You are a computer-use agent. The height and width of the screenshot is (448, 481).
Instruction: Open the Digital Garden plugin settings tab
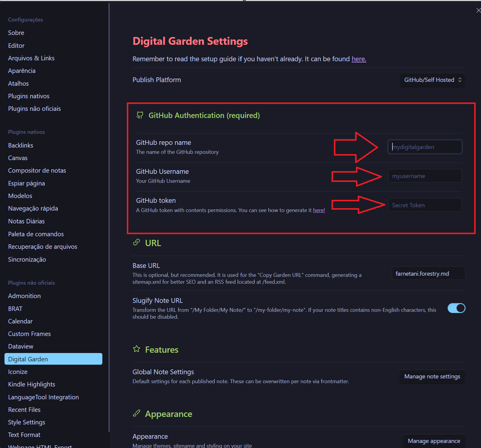(x=53, y=359)
